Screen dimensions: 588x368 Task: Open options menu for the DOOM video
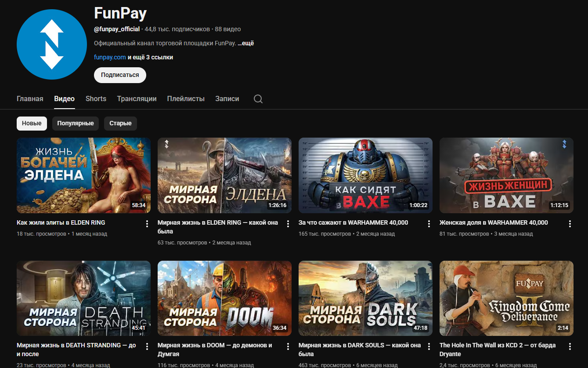tap(288, 346)
